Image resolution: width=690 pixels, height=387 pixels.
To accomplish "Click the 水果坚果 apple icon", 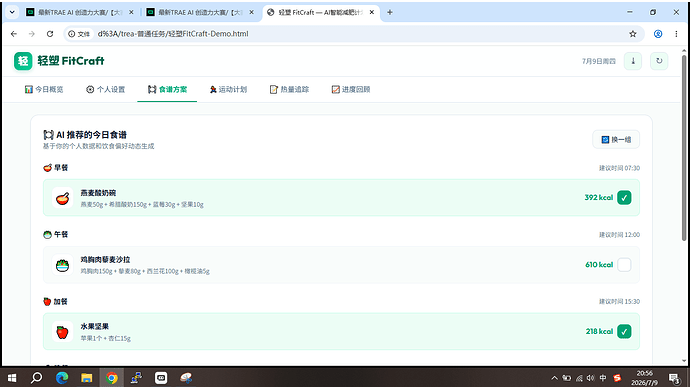I will 62,332.
